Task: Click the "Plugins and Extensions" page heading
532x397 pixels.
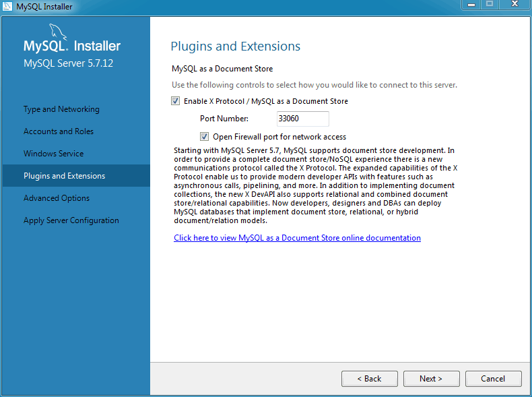Action: point(236,47)
